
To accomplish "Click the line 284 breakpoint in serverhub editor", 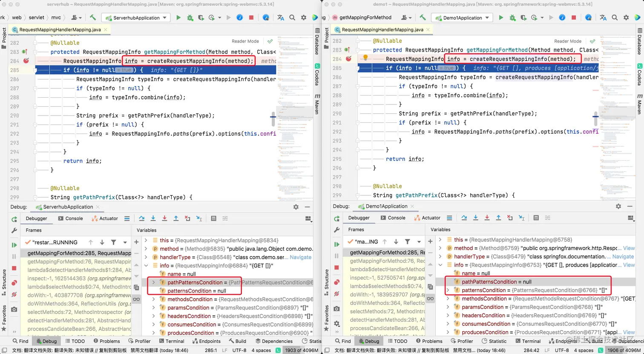I will pos(26,61).
